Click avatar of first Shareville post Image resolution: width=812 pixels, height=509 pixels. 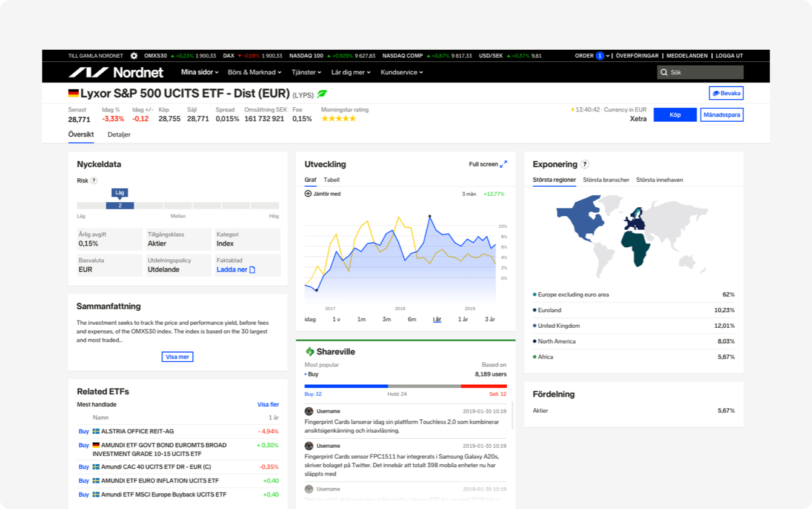[x=309, y=411]
